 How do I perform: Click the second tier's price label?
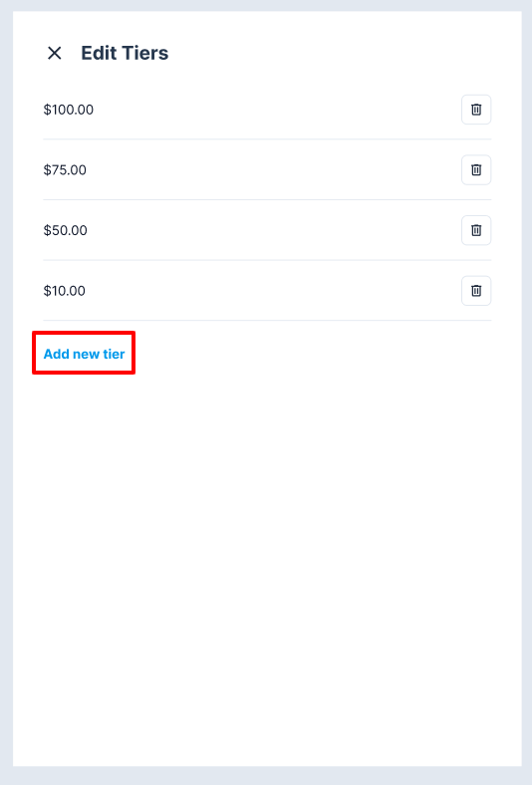pos(65,170)
